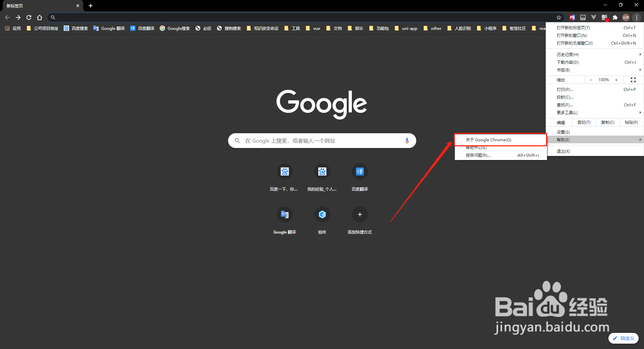Open the 公司项目地址 bookmark folder
The width and height of the screenshot is (644, 349).
[42, 29]
